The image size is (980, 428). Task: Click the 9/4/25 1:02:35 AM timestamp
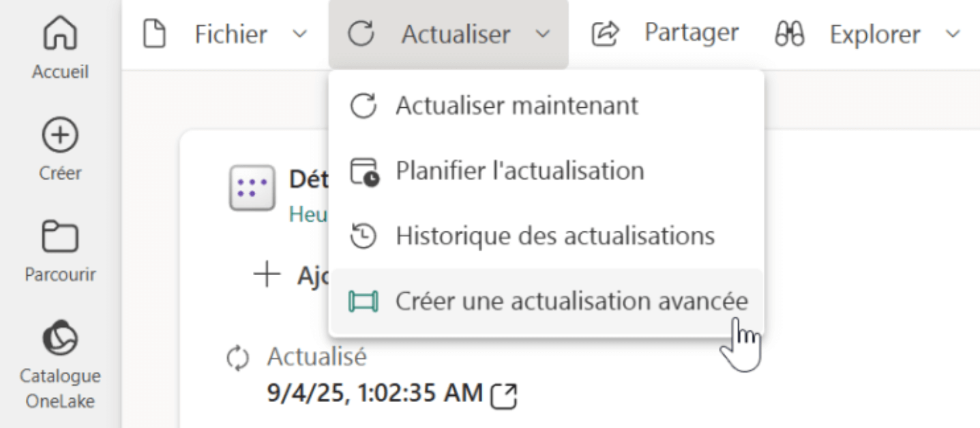point(374,393)
